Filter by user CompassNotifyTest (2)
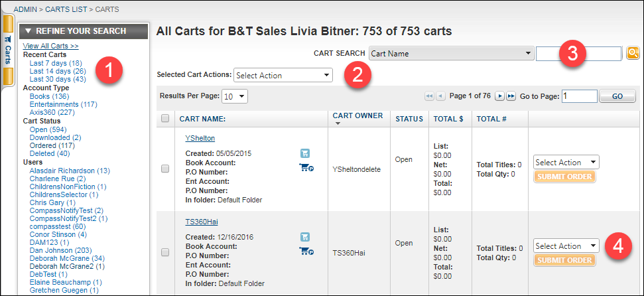Screen dimensions: 644x296 [66, 210]
